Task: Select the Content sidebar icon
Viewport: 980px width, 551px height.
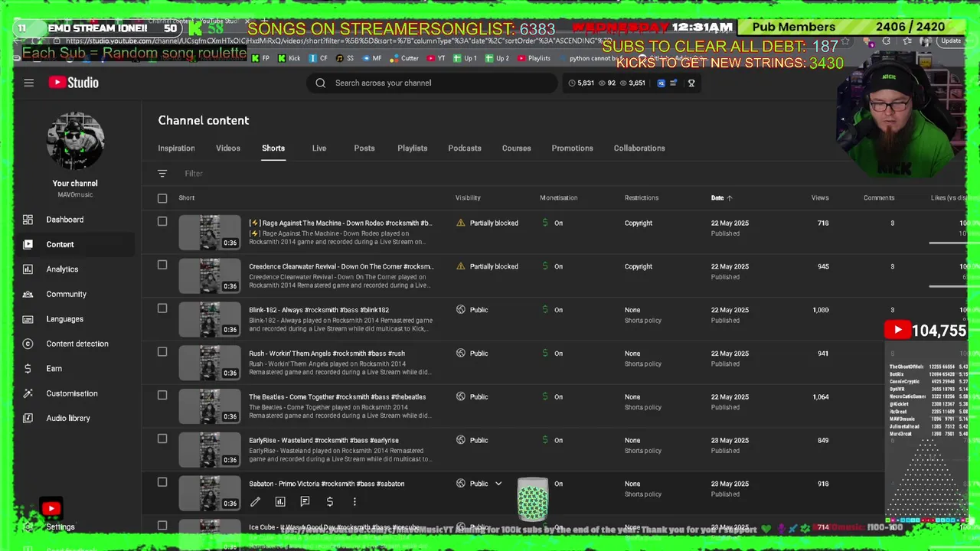Action: click(x=28, y=244)
